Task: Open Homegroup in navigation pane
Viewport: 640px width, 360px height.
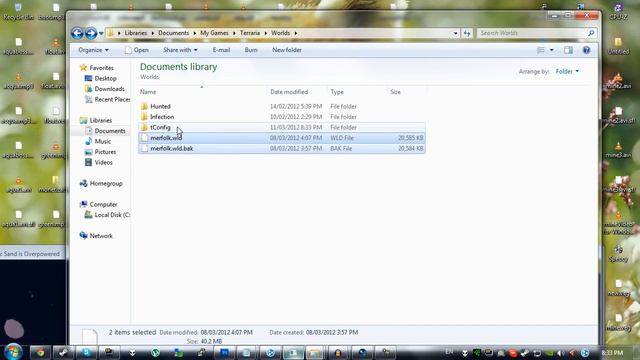Action: [106, 184]
